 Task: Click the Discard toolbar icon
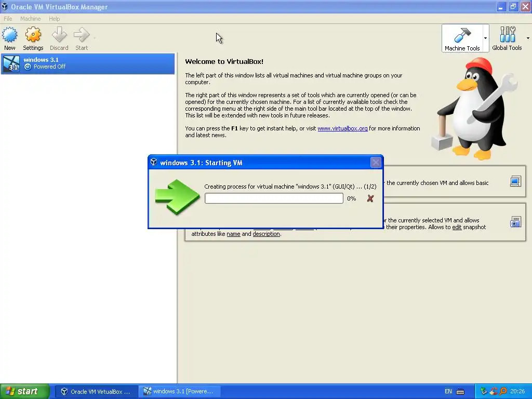(59, 35)
